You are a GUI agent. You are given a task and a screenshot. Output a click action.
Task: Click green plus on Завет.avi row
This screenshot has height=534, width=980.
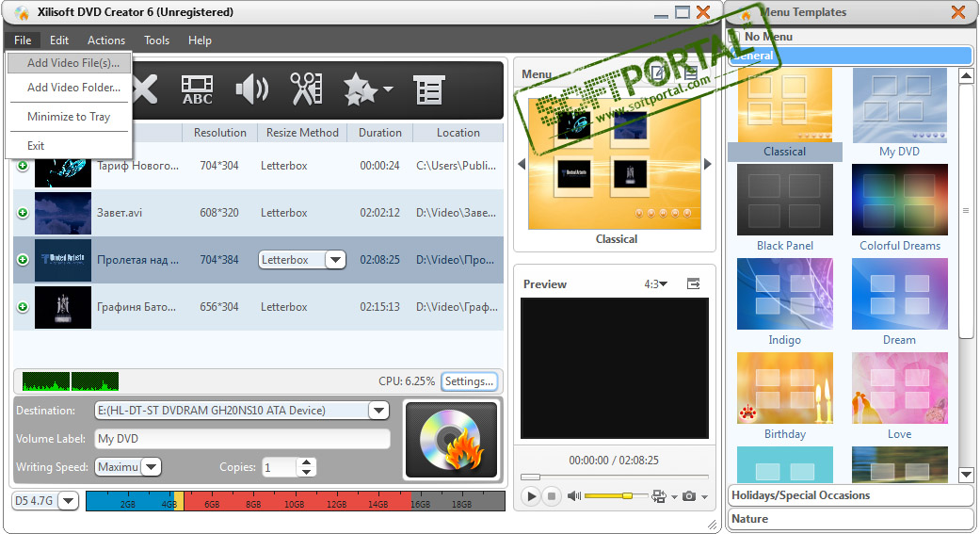tap(23, 213)
